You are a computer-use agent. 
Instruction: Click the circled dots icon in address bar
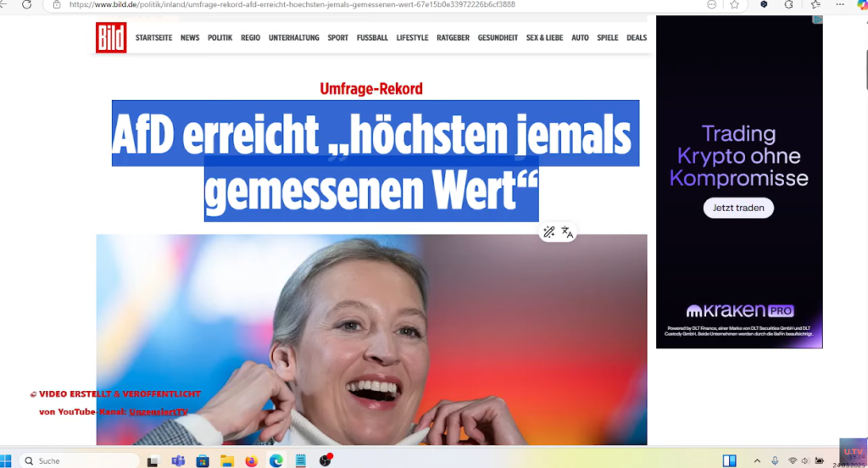(712, 4)
